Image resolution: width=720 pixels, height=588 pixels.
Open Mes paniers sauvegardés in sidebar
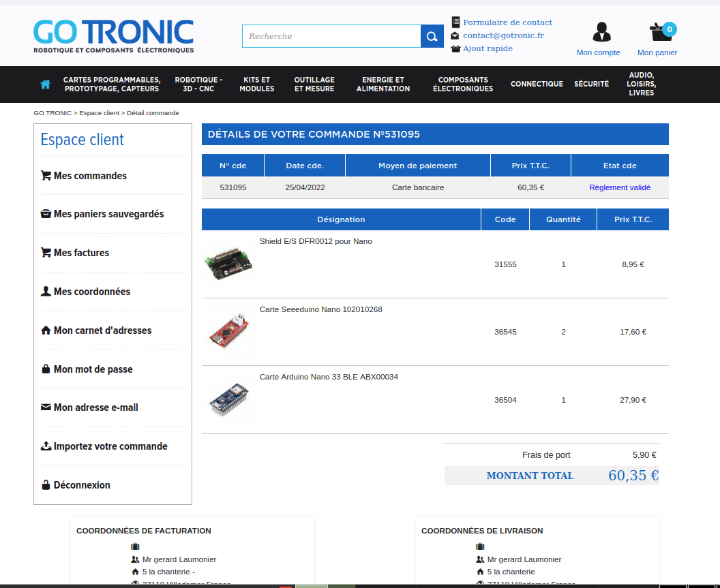(x=108, y=214)
